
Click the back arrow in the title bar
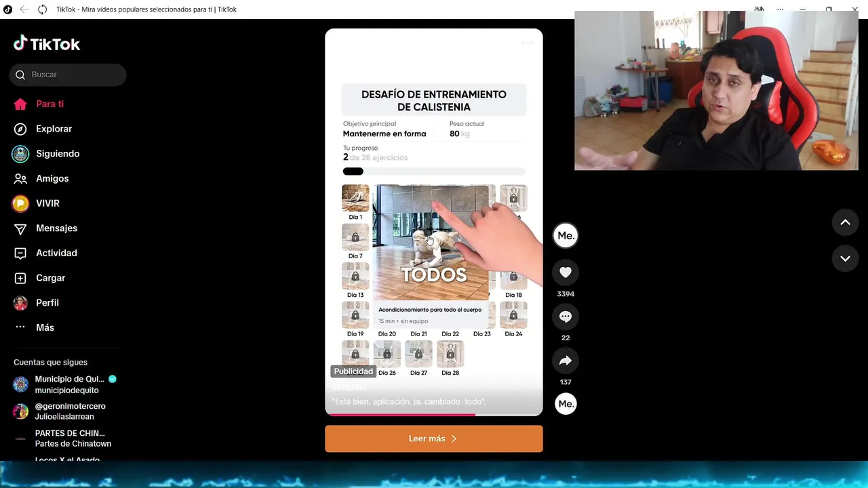click(24, 9)
